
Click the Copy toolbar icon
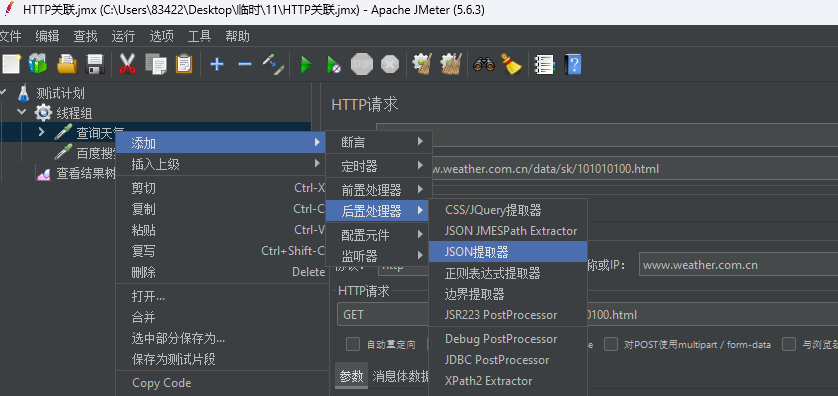pos(156,65)
